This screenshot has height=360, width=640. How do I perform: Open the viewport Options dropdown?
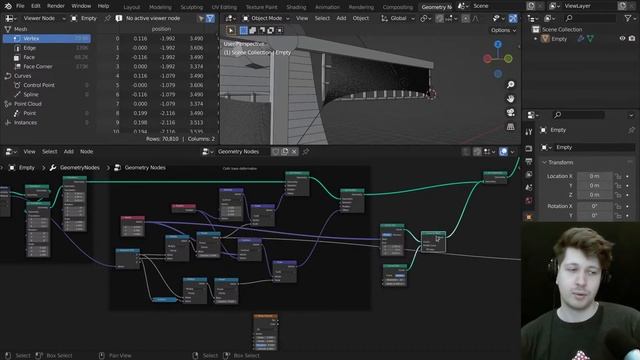(x=503, y=30)
